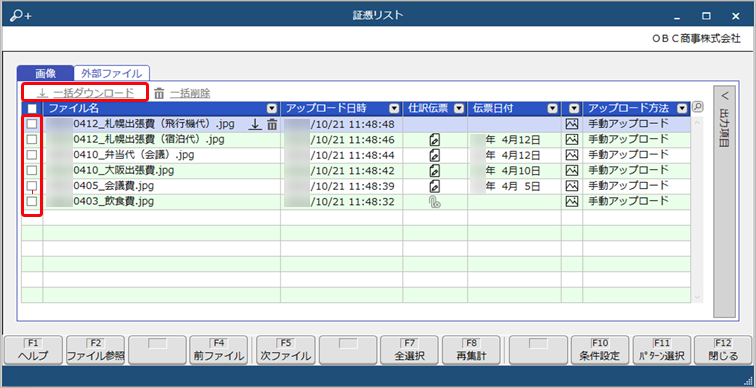
Task: Check the box for 0410_弁当代（会議）.jpg
Action: tap(32, 155)
